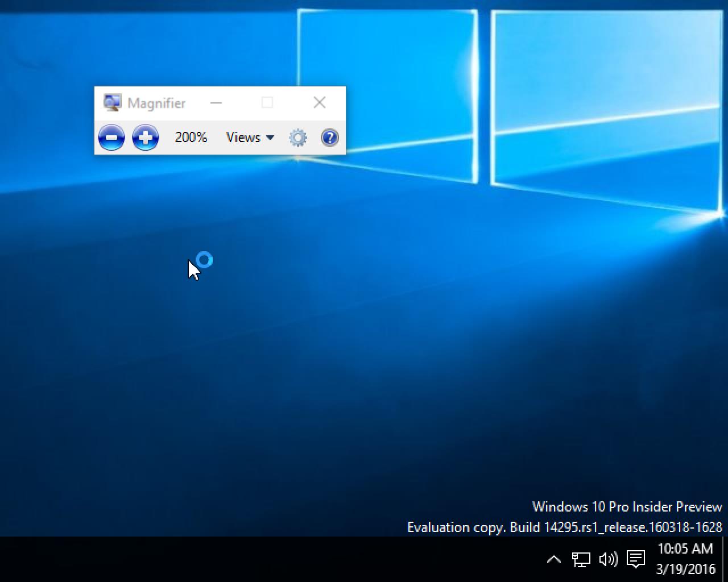Zoom in with the plus button
Image resolution: width=728 pixels, height=582 pixels.
(146, 138)
